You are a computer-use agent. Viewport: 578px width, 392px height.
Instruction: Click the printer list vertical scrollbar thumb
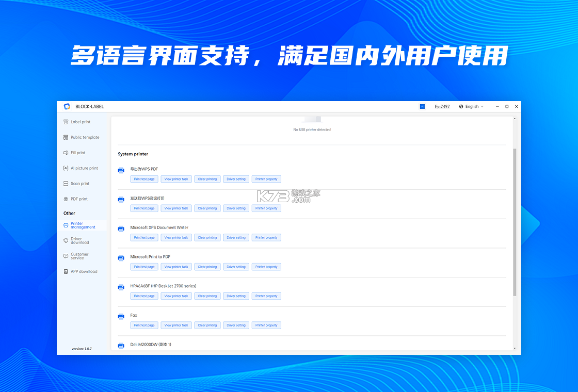515,222
